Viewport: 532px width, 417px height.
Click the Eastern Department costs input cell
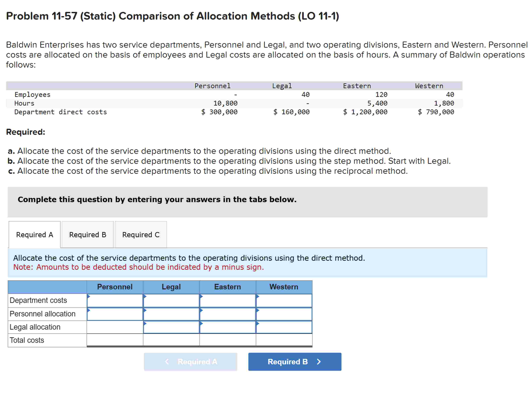(x=228, y=300)
